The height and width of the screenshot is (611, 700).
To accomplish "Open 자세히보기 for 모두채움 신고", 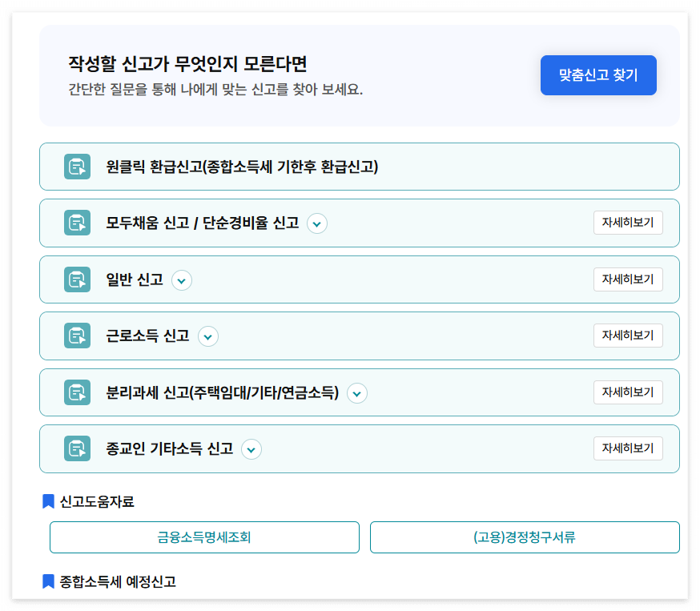I will 628,223.
